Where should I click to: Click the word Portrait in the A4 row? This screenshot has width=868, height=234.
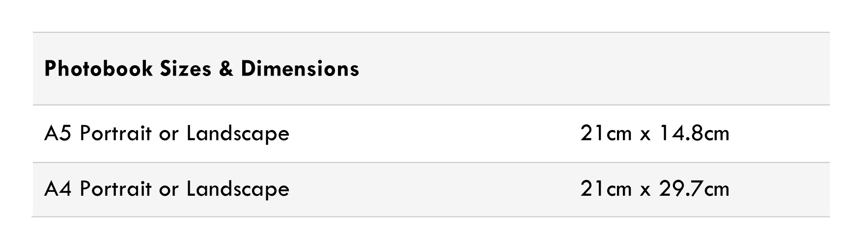pos(115,189)
